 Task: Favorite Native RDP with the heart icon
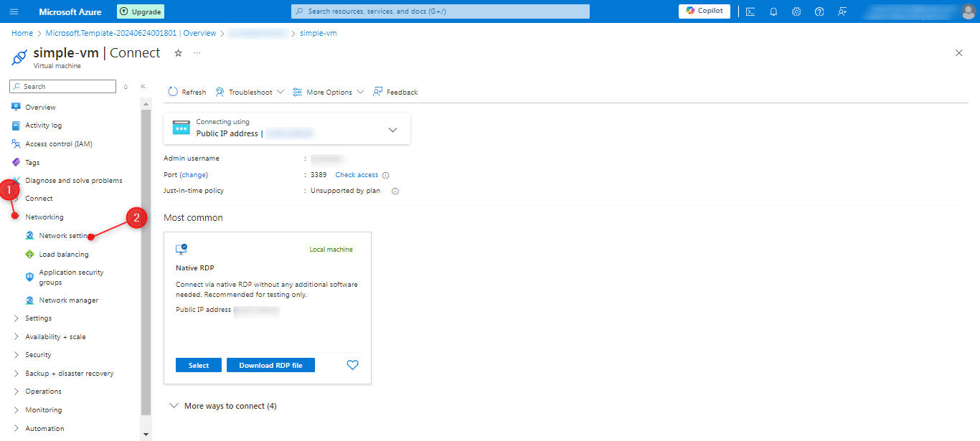[352, 365]
